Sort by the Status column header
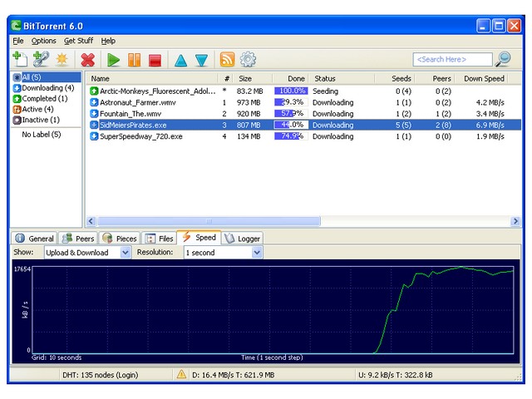 (x=342, y=79)
